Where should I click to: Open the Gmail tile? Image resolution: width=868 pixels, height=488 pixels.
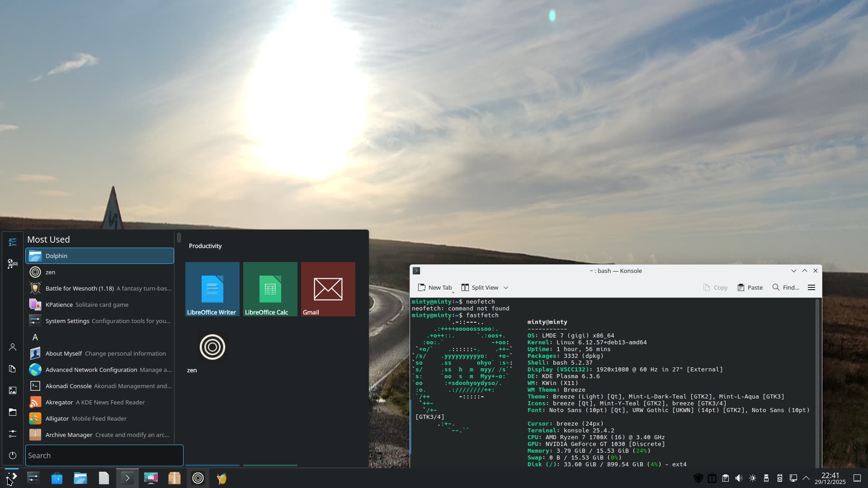[328, 289]
